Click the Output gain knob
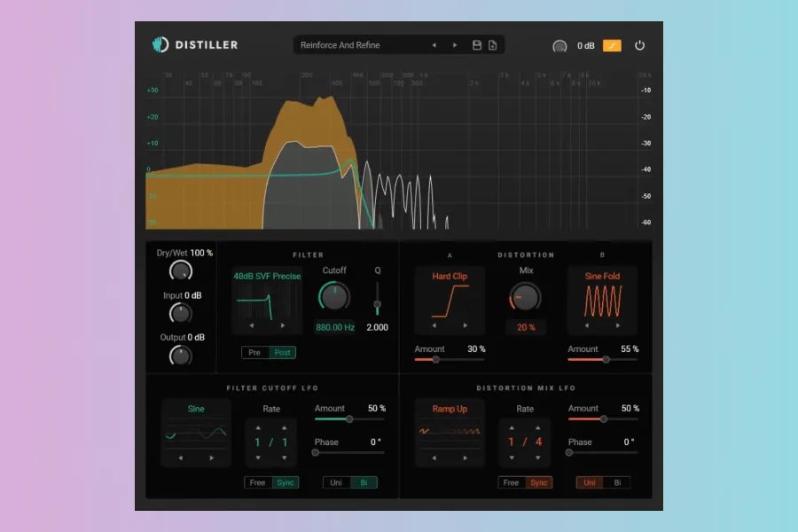 pos(181,356)
